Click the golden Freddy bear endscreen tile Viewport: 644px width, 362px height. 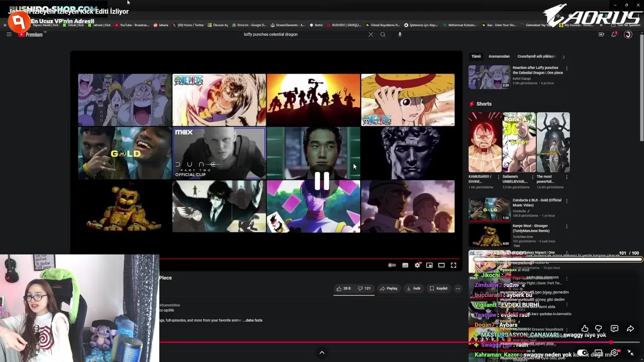[x=124, y=206]
